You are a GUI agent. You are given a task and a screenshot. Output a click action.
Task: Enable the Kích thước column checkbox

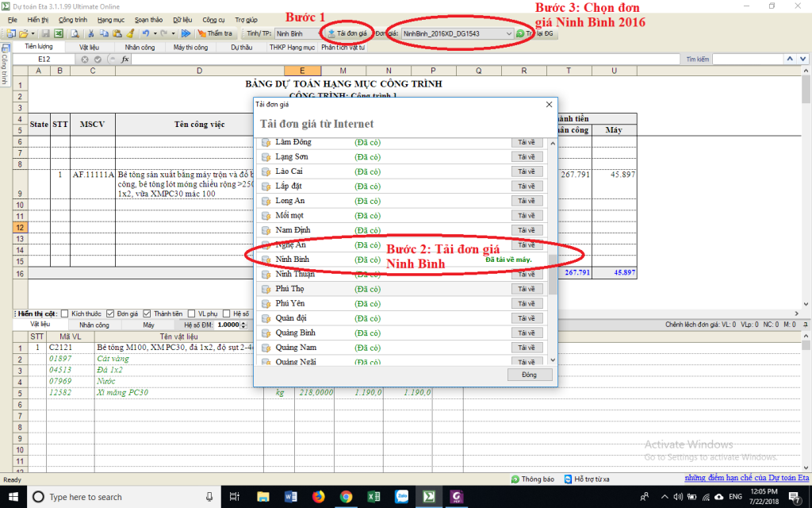(65, 314)
